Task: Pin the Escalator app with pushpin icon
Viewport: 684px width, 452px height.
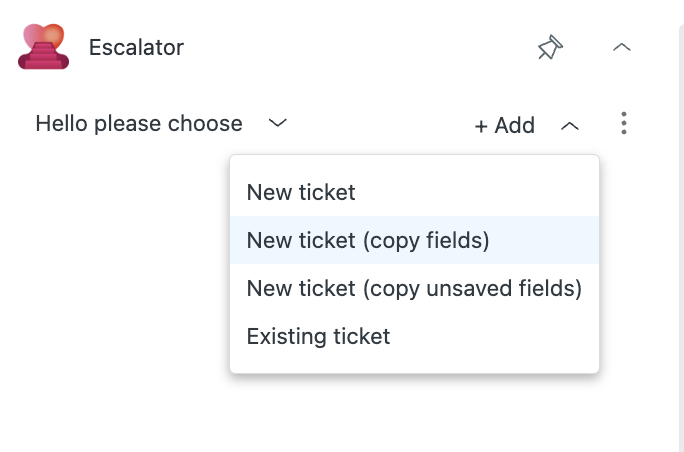Action: pyautogui.click(x=550, y=47)
